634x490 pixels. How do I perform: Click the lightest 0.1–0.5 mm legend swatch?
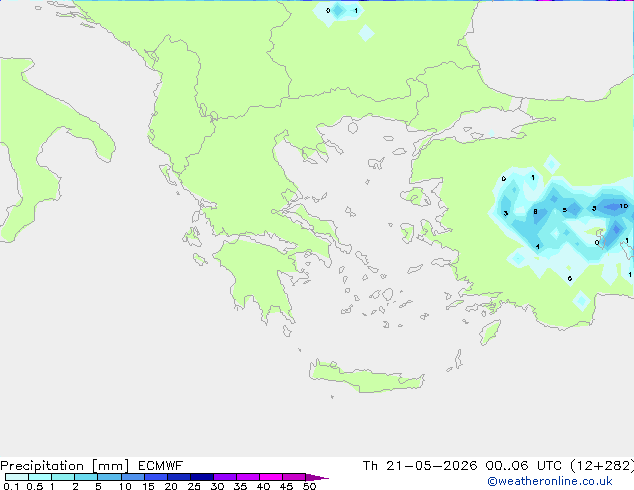17,477
